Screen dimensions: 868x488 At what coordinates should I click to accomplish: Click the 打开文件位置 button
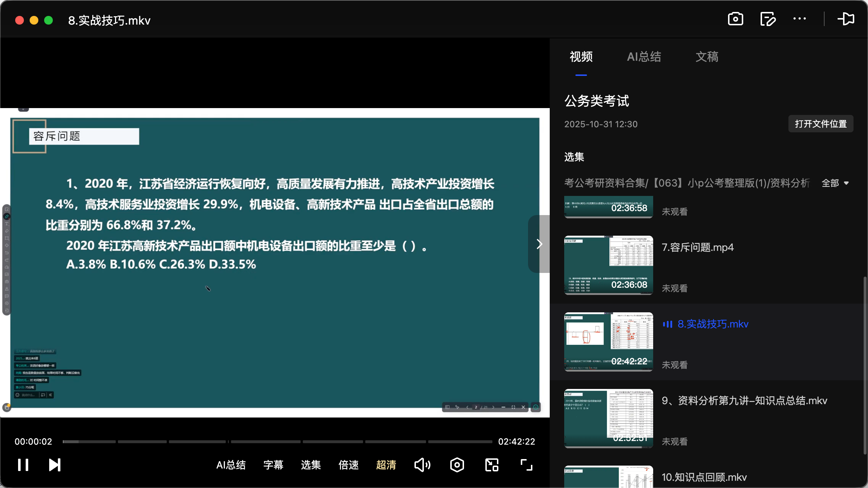(x=821, y=124)
